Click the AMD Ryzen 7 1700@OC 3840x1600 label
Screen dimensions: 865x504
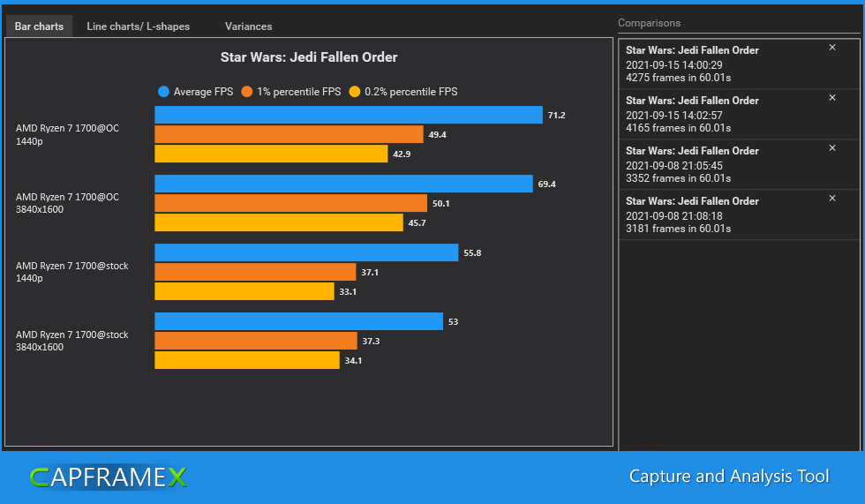pyautogui.click(x=67, y=203)
